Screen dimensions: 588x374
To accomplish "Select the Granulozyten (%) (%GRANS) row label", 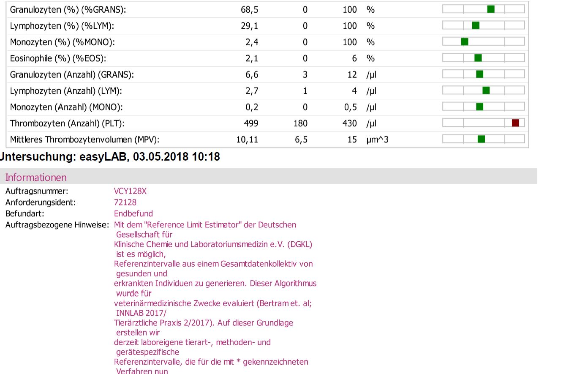I will (68, 10).
